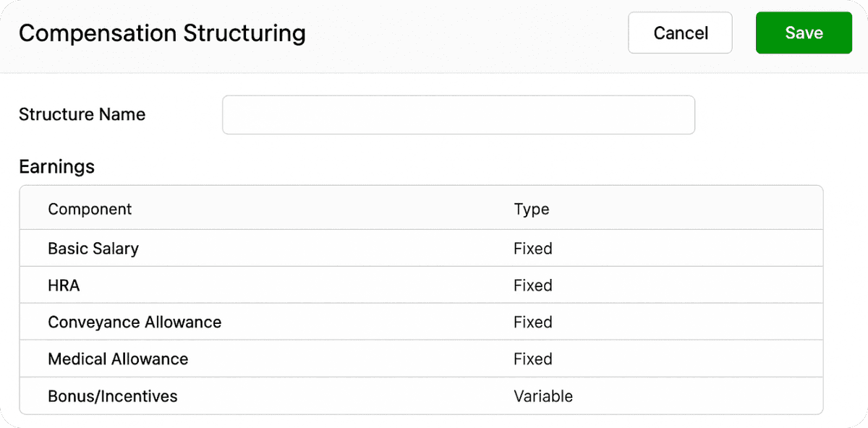Click Fixed type of Medical Allowance
This screenshot has width=868, height=428.
pyautogui.click(x=533, y=359)
